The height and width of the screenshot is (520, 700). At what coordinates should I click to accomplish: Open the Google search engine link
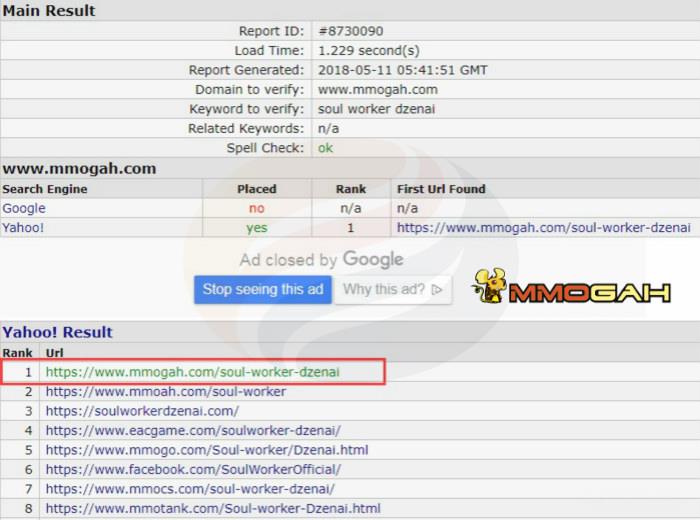point(24,208)
